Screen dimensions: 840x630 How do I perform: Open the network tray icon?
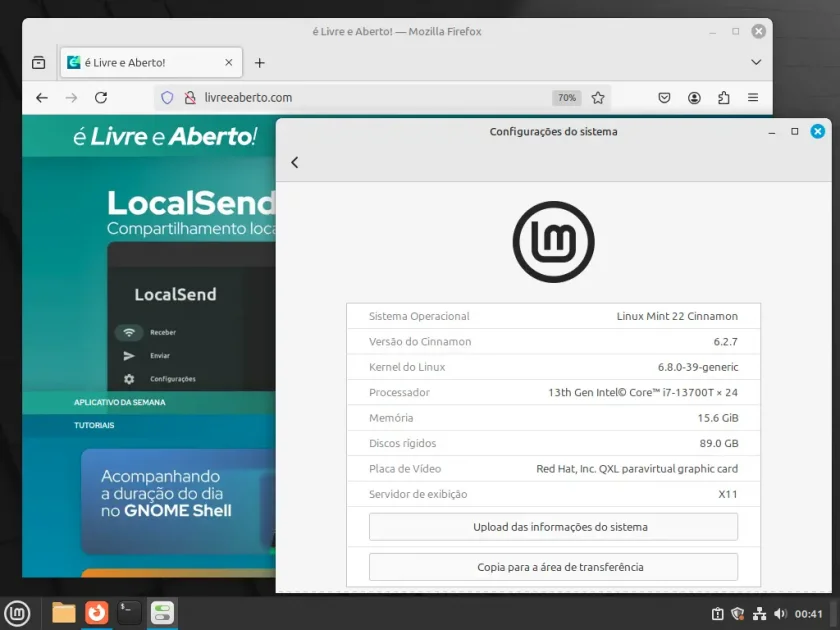(x=759, y=614)
